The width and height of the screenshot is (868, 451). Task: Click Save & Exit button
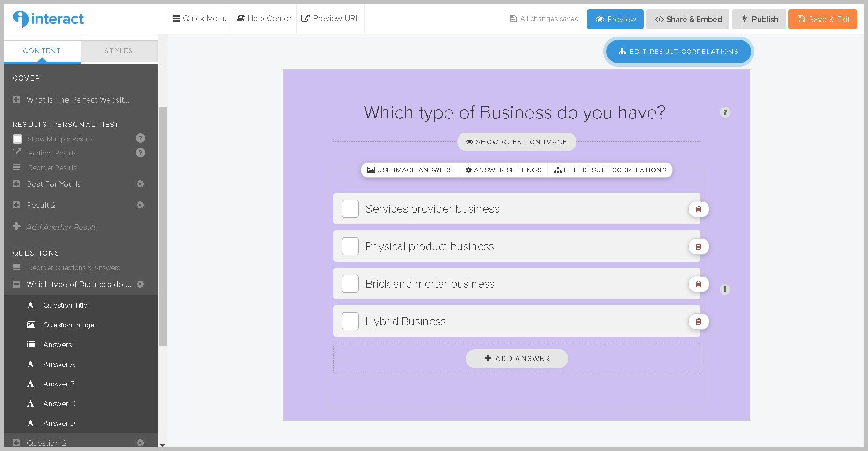point(823,19)
